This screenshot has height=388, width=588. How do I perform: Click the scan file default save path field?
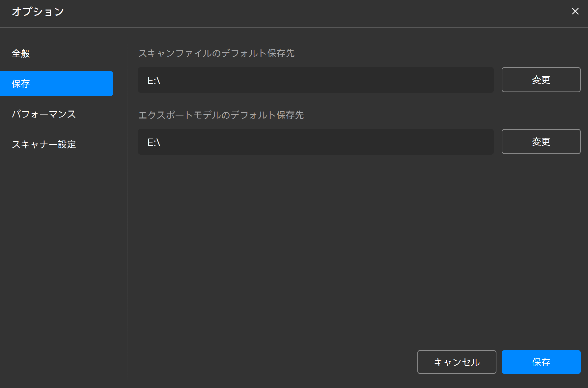point(316,80)
